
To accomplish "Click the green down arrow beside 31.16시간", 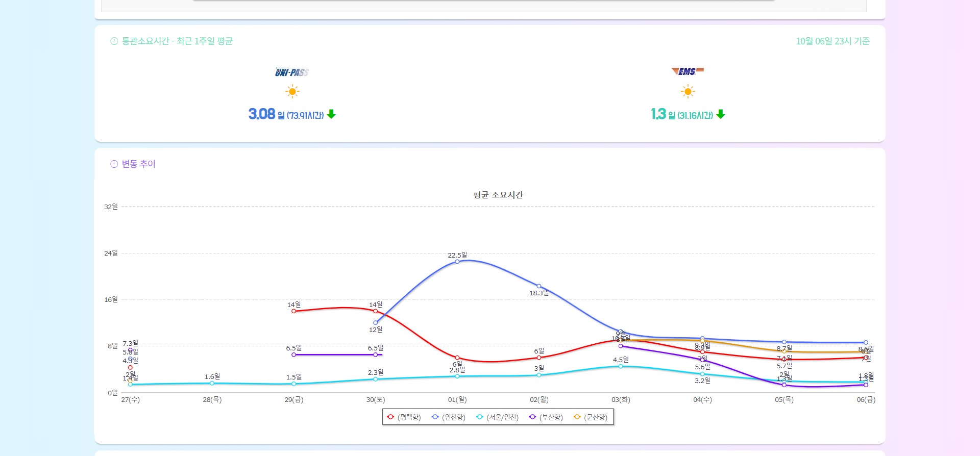I will click(721, 114).
